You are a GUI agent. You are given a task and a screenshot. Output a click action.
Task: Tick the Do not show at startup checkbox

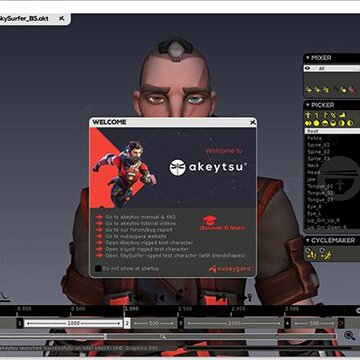(98, 268)
